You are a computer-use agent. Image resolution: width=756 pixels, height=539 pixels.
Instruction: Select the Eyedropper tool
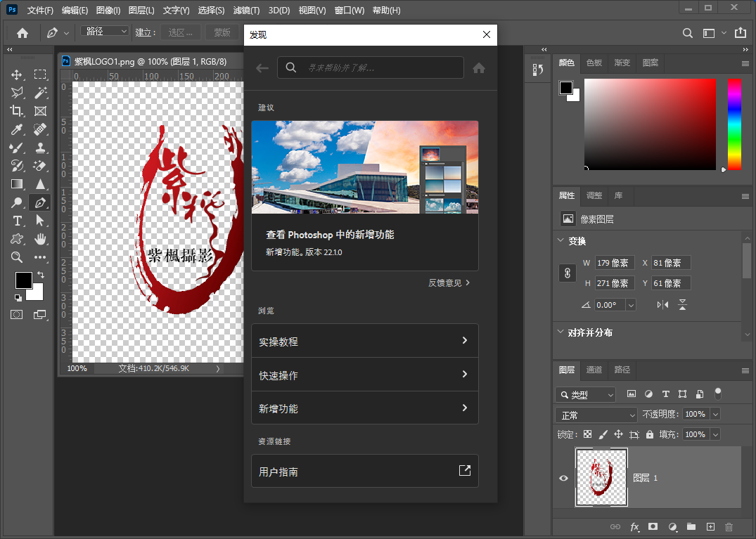coord(17,129)
